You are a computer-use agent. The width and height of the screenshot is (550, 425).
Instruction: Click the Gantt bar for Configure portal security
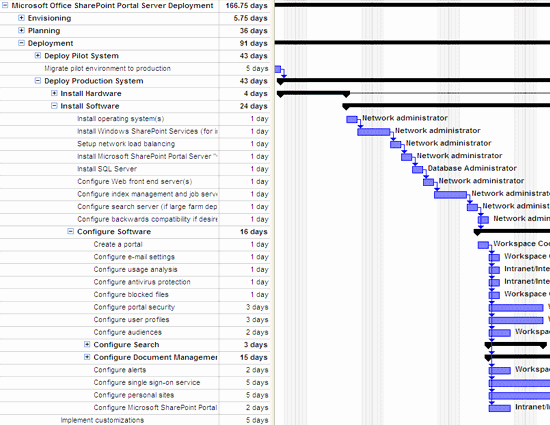tap(516, 308)
